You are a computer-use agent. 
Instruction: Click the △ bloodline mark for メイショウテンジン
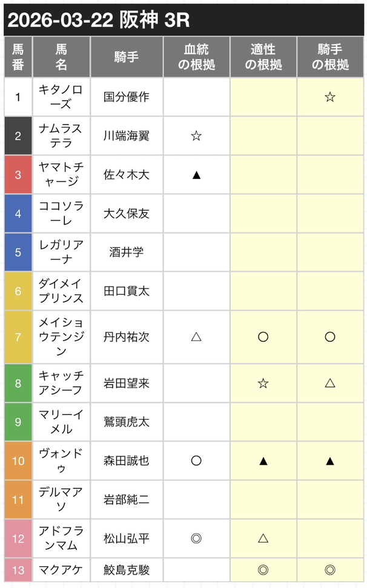tap(196, 337)
